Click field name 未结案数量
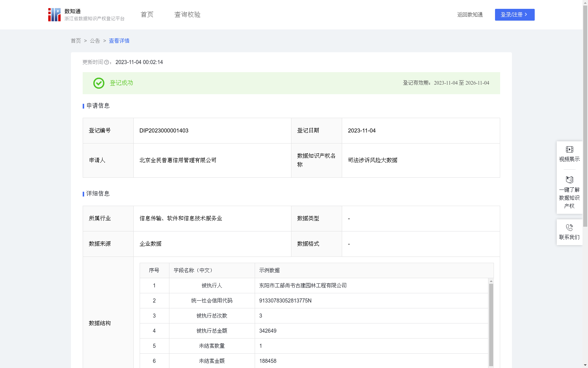 coord(212,346)
